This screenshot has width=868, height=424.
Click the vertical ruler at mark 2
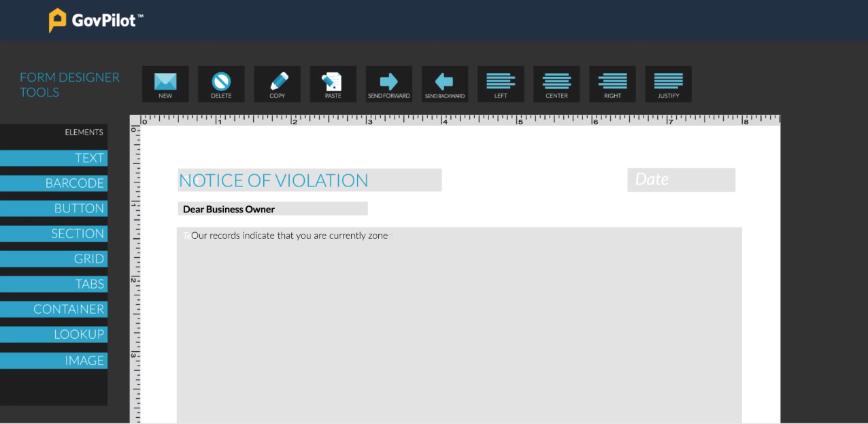pos(135,280)
